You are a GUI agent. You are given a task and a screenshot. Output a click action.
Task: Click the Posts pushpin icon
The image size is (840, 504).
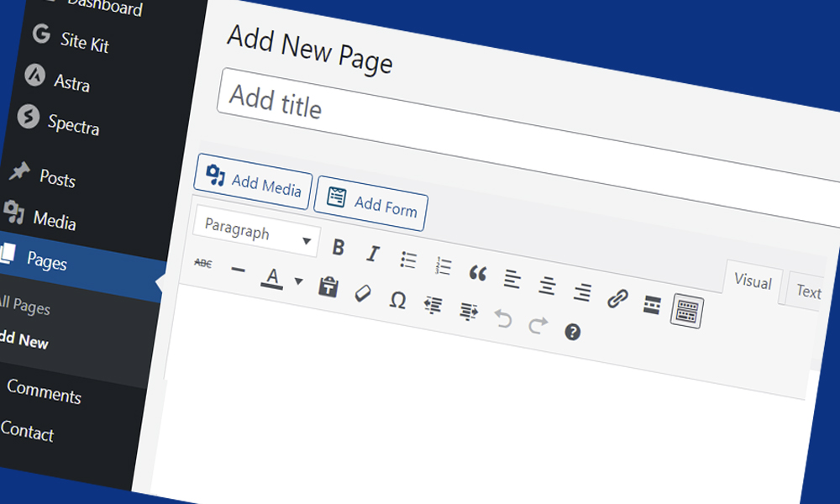[x=20, y=171]
